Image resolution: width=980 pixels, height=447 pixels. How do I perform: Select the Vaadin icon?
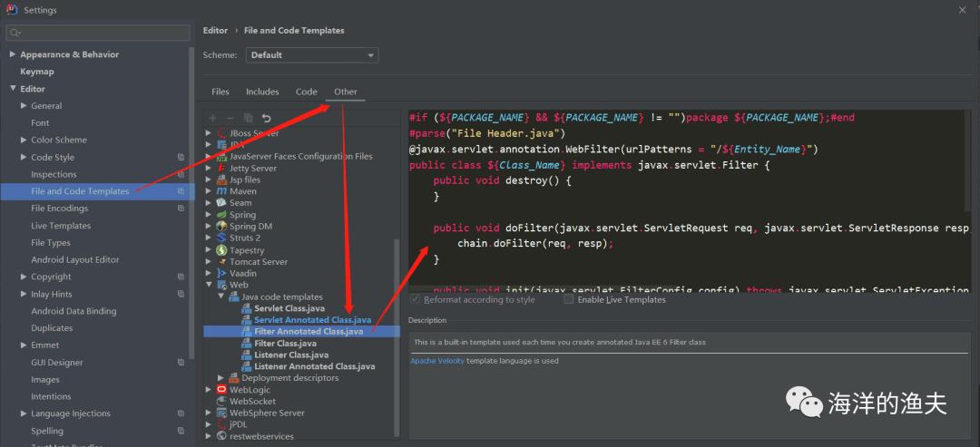221,274
